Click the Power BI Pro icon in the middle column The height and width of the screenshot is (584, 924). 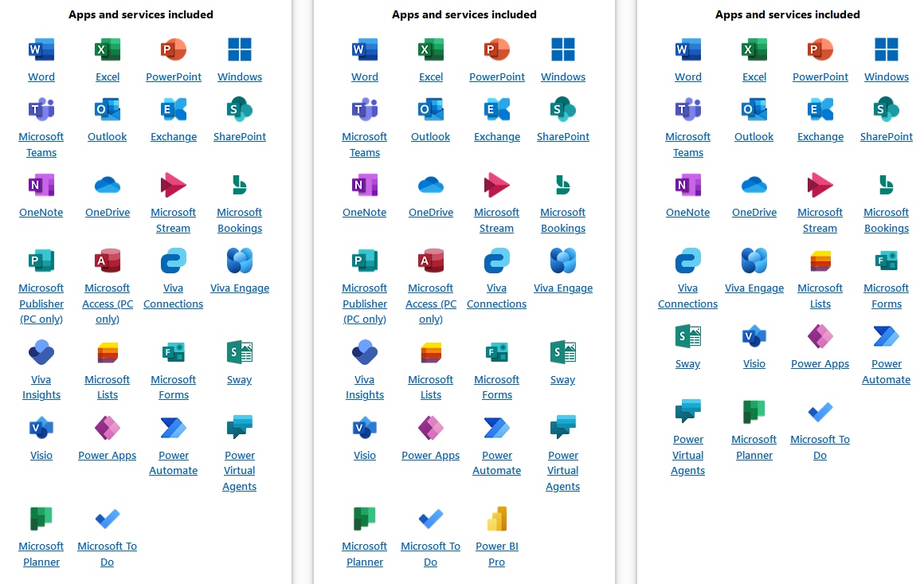pyautogui.click(x=497, y=519)
